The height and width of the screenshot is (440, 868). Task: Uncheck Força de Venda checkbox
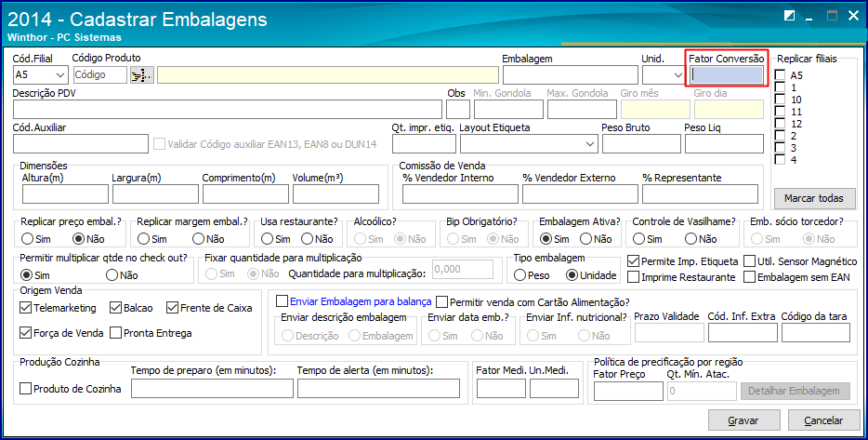pyautogui.click(x=25, y=332)
